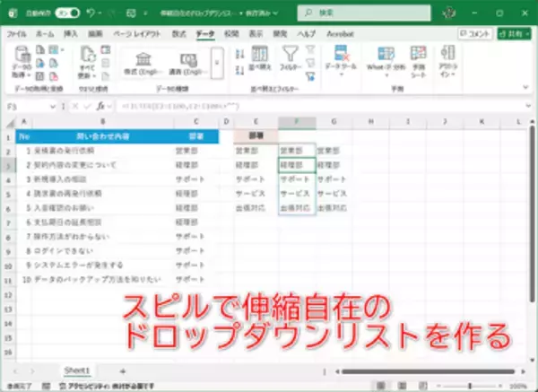Open the file name saved-status dropdown
The height and width of the screenshot is (392, 538).
click(x=275, y=13)
